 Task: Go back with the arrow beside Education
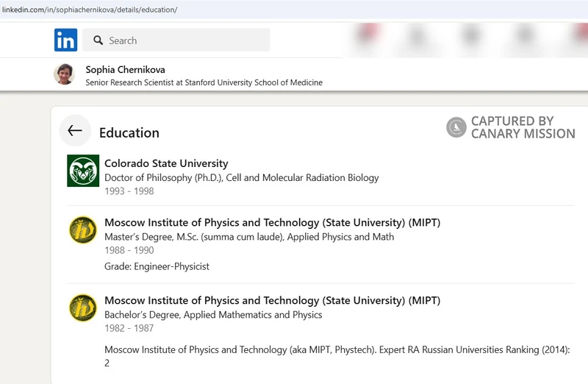click(x=75, y=130)
